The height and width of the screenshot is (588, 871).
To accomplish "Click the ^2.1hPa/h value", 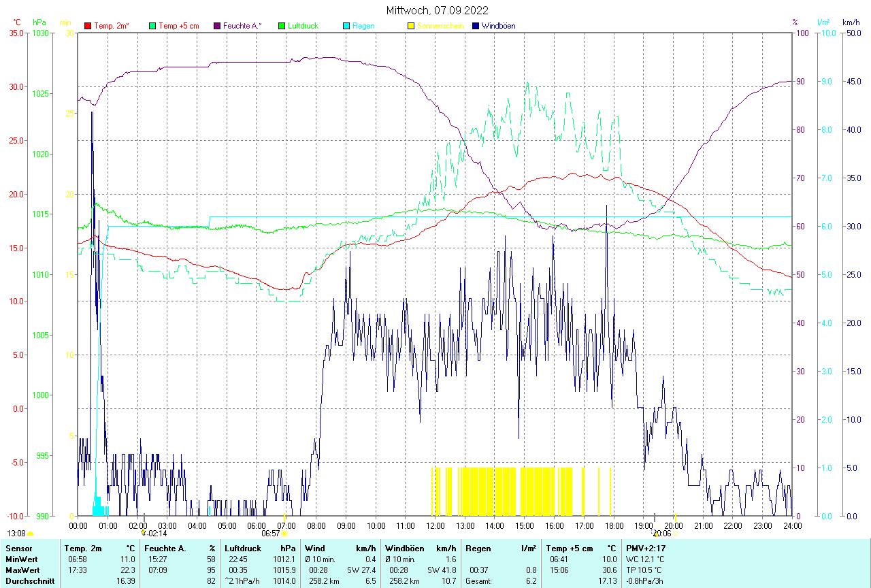I will [242, 581].
